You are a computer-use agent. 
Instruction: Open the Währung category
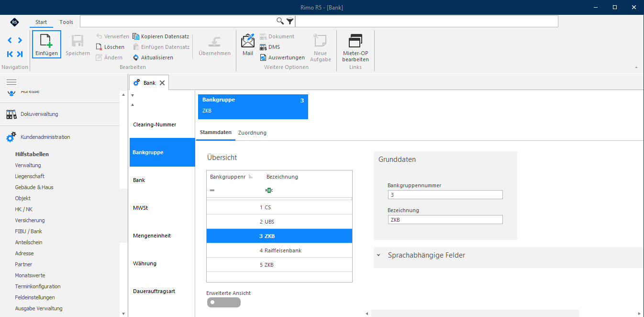click(162, 263)
